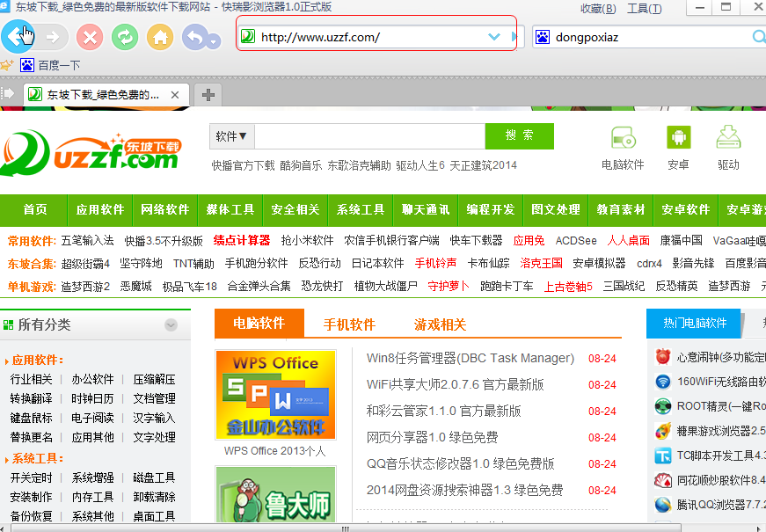Stop loading with the red X button

point(90,37)
